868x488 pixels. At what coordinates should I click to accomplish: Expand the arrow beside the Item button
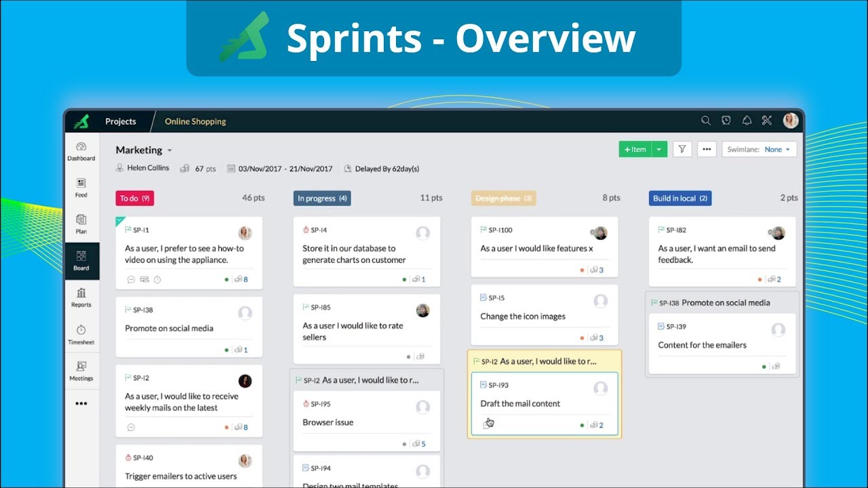659,150
